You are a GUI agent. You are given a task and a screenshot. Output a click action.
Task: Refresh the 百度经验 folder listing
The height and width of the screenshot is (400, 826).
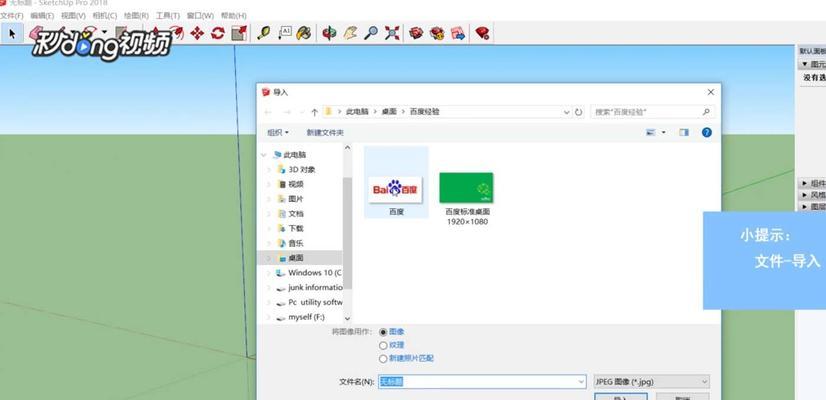pos(579,112)
